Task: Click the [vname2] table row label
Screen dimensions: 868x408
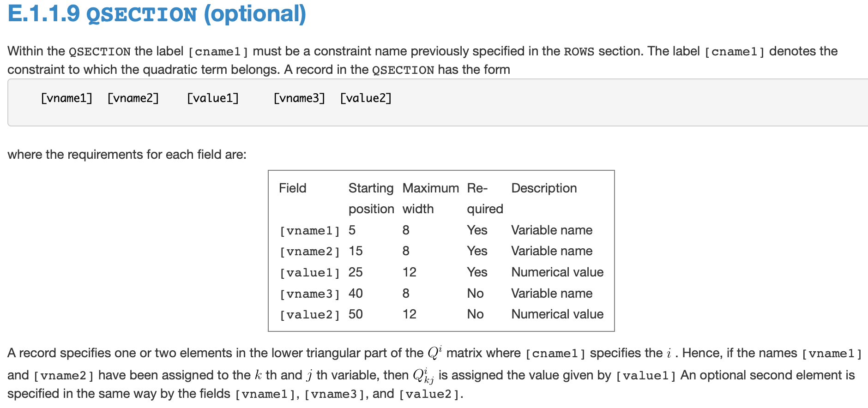Action: pos(309,252)
